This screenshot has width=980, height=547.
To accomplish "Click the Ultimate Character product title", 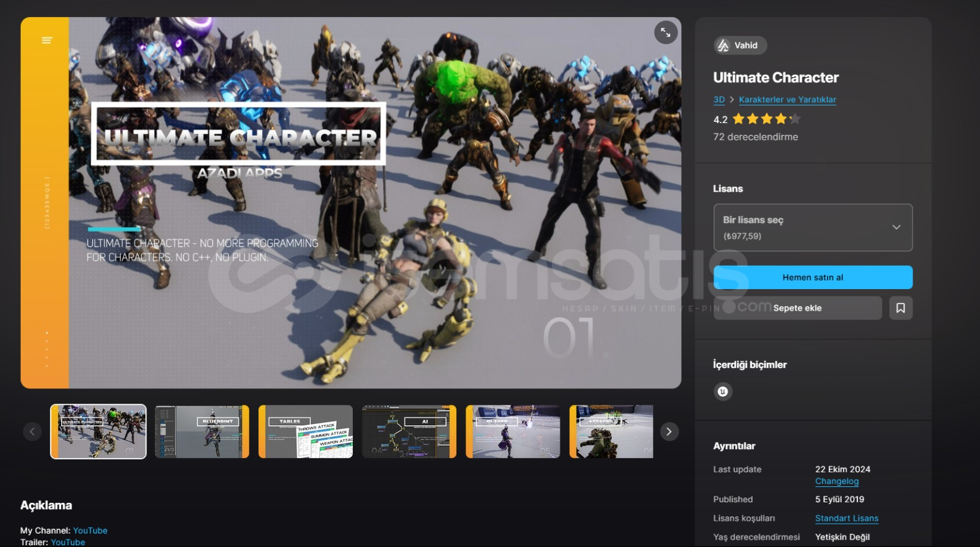I will (x=775, y=78).
